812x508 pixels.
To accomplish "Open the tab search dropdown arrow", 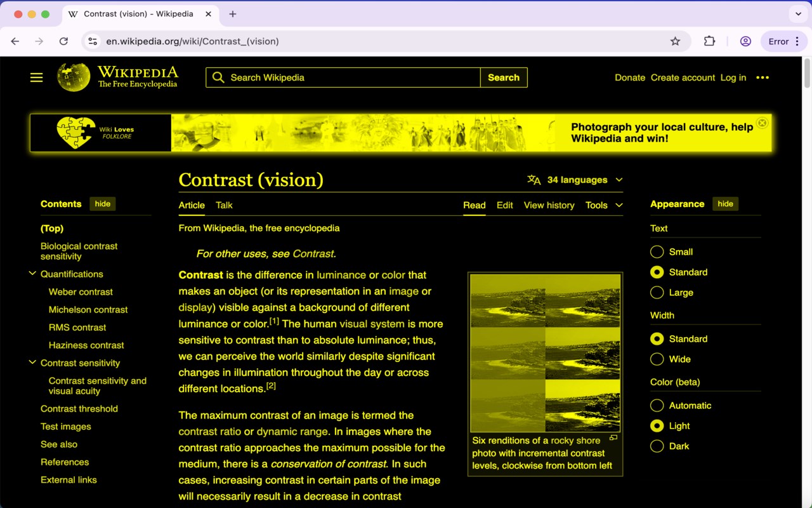I will pos(797,14).
